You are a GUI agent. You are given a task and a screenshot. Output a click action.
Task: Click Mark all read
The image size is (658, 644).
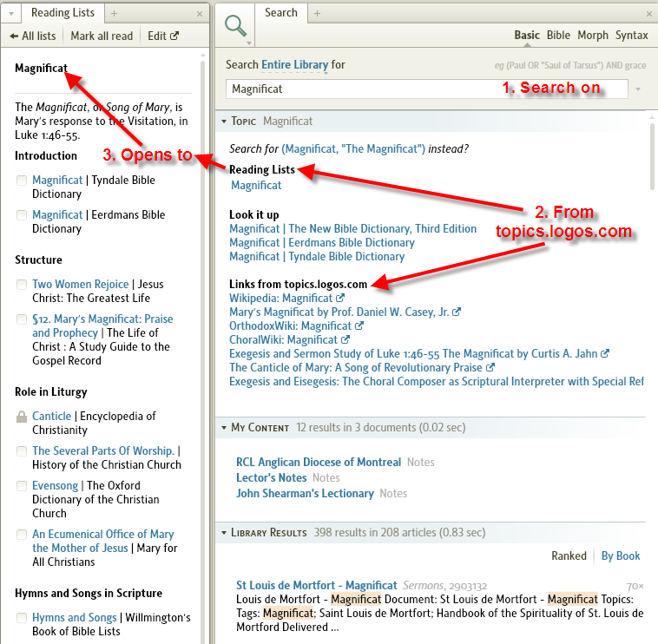click(x=102, y=36)
